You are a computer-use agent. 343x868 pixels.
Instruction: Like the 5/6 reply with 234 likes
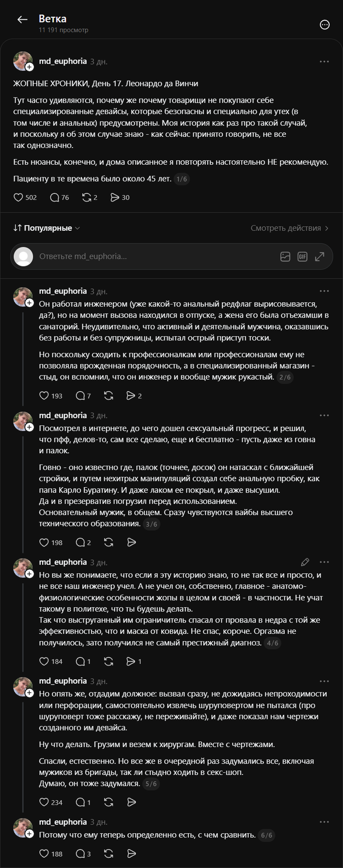tap(51, 802)
